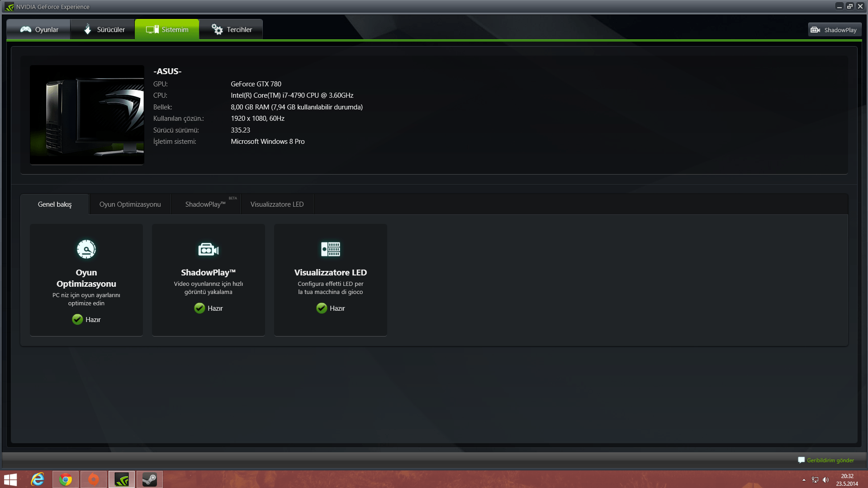Click the 8,00 GB RAM memory text

tap(297, 107)
